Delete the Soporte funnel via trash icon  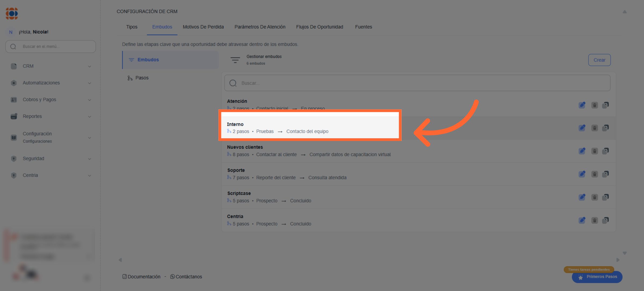tap(594, 174)
